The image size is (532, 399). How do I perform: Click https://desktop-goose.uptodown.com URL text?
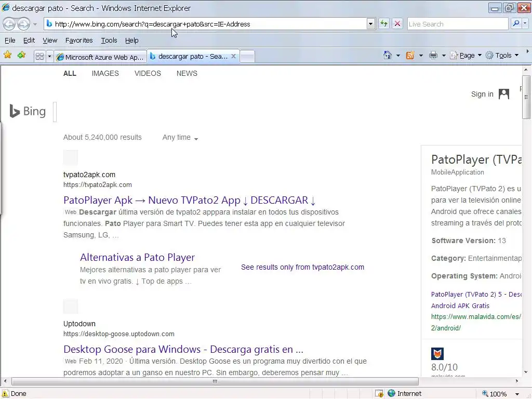pyautogui.click(x=119, y=334)
